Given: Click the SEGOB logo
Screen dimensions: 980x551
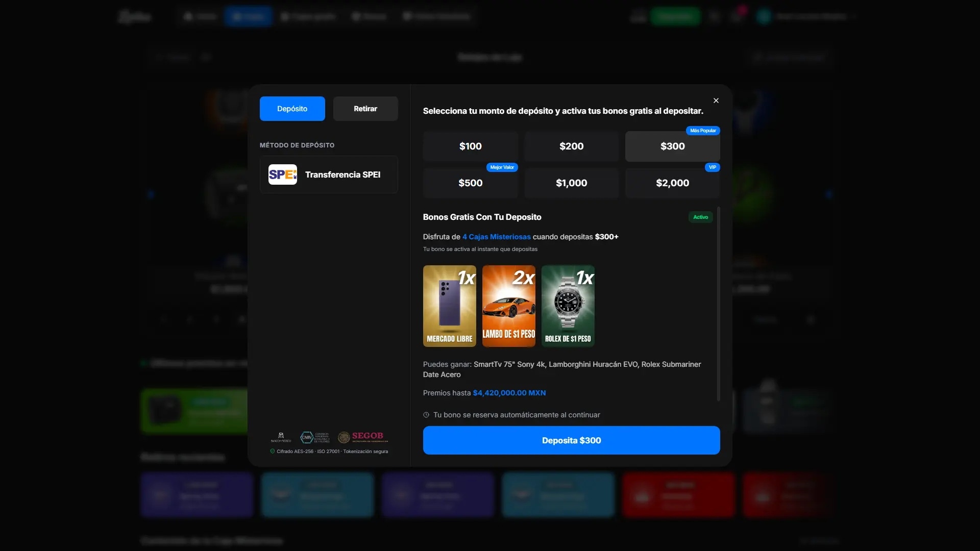Looking at the screenshot, I should click(x=363, y=437).
